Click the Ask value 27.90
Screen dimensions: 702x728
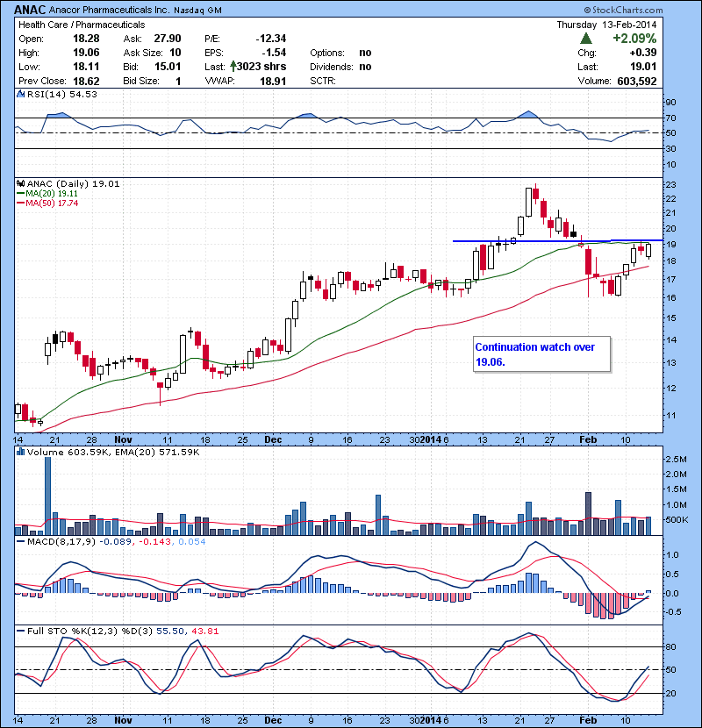(168, 39)
